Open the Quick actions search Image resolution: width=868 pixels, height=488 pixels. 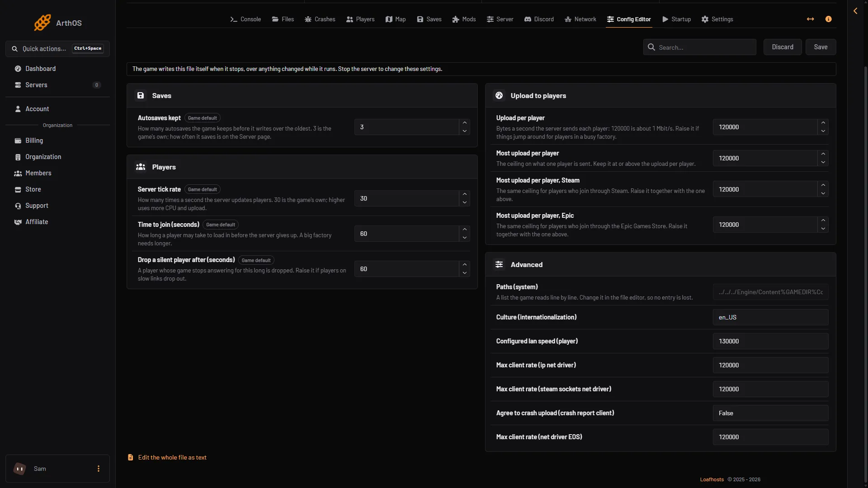pyautogui.click(x=57, y=48)
